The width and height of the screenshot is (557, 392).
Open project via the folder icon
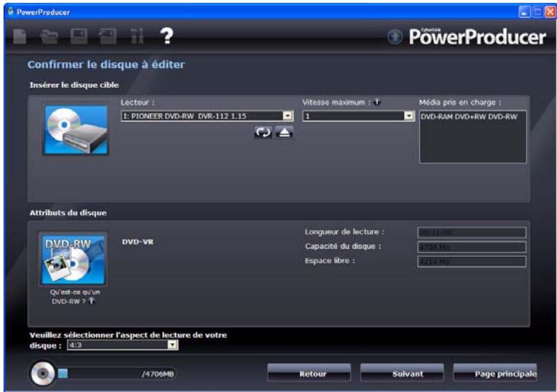pos(49,36)
